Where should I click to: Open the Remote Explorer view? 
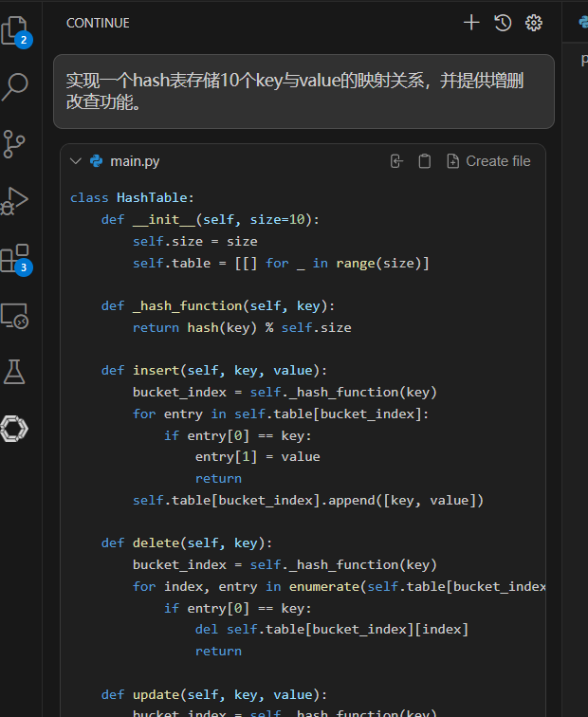(x=14, y=316)
